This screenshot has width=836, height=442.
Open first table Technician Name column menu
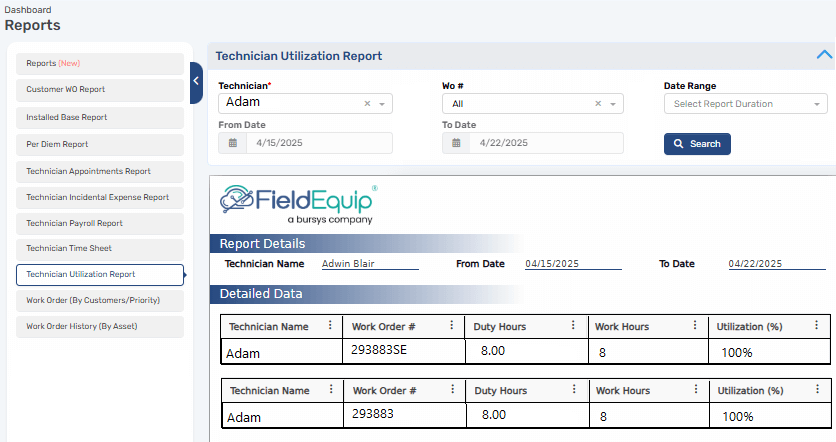click(x=330, y=325)
